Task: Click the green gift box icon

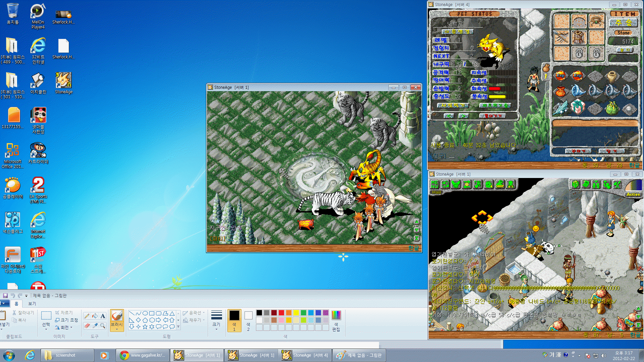Action: click(575, 184)
